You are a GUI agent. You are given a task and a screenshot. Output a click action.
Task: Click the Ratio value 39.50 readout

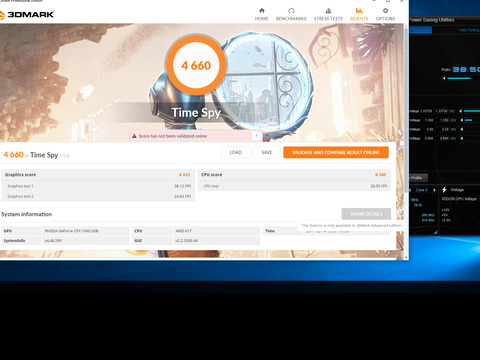point(466,69)
